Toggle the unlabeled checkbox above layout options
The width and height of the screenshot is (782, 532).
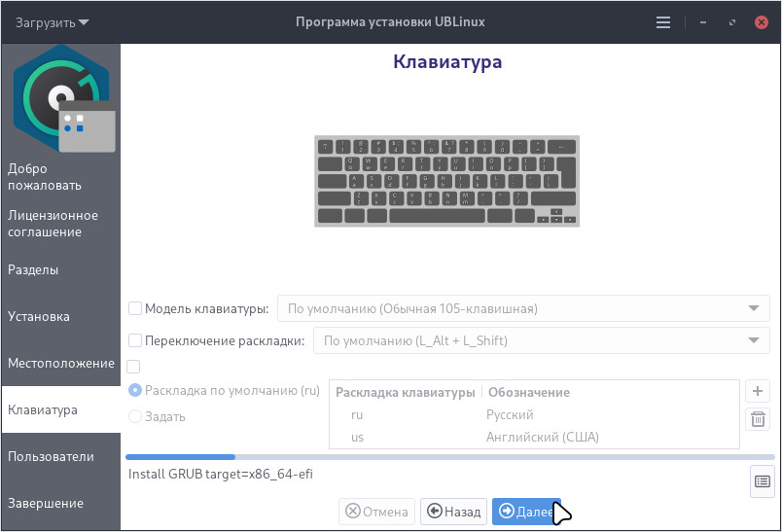(x=133, y=367)
